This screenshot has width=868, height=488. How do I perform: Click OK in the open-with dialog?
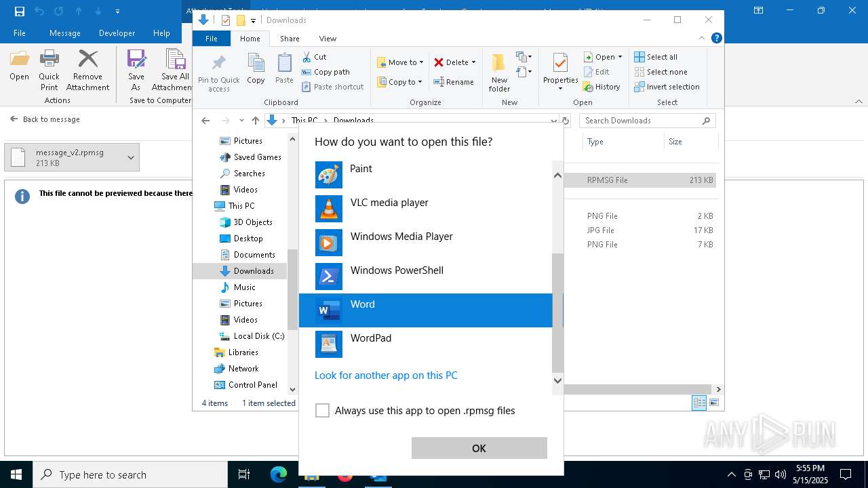(479, 448)
